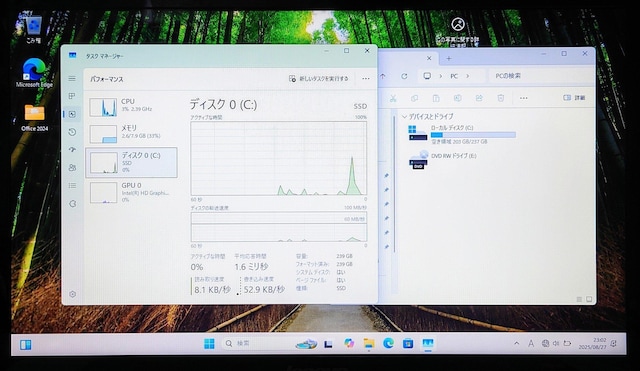Open Startup apps icon in Task Manager sidebar
The width and height of the screenshot is (640, 371).
click(x=72, y=150)
